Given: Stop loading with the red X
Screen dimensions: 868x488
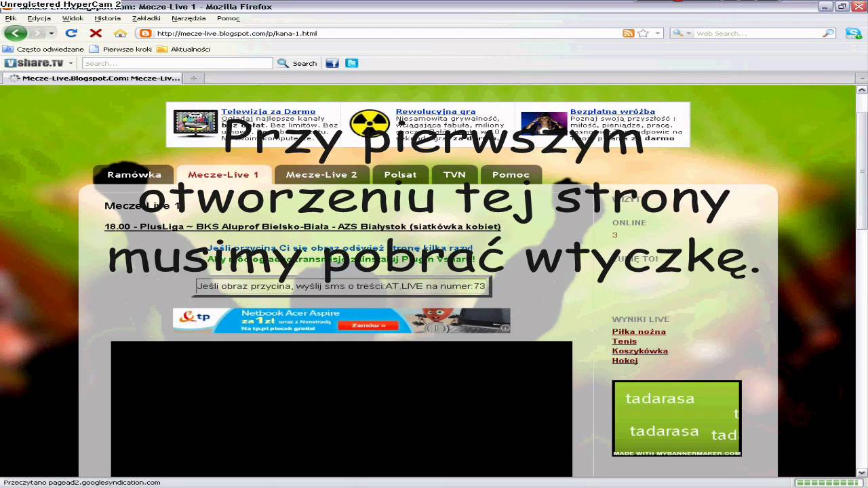Looking at the screenshot, I should tap(96, 33).
